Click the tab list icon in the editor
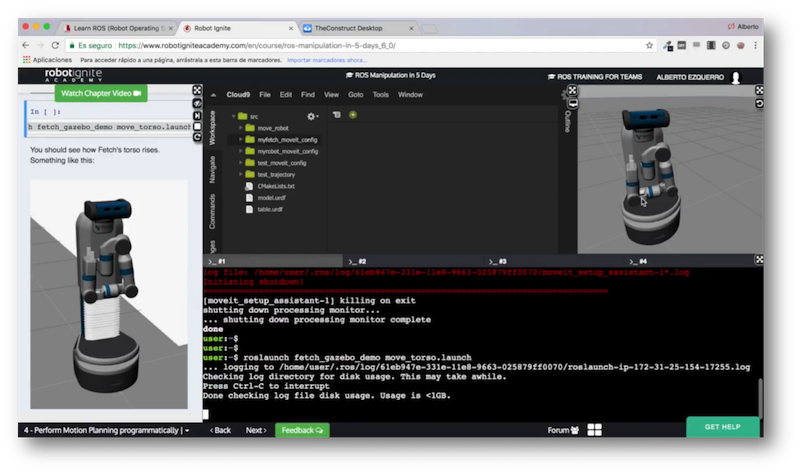The height and width of the screenshot is (474, 800). 337,115
